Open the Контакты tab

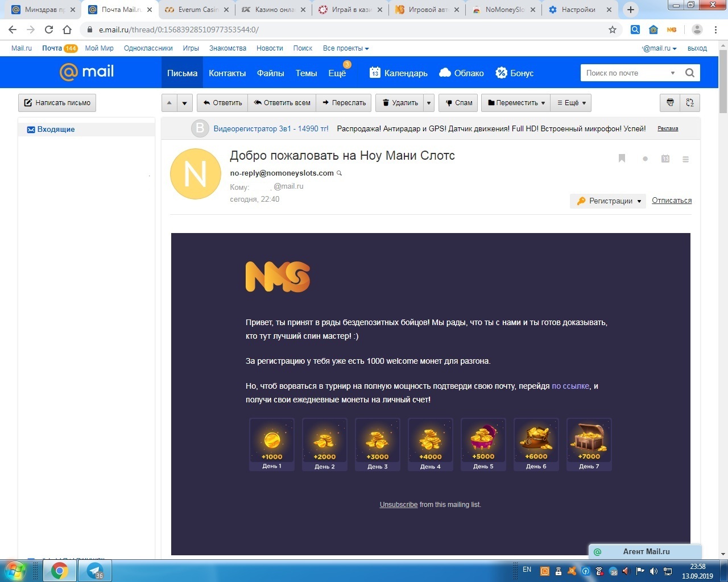click(227, 73)
